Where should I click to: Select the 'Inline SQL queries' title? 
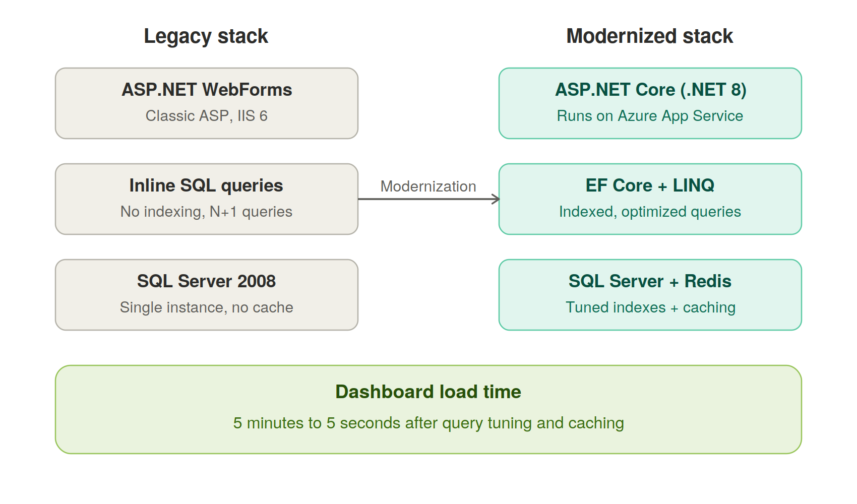point(206,185)
